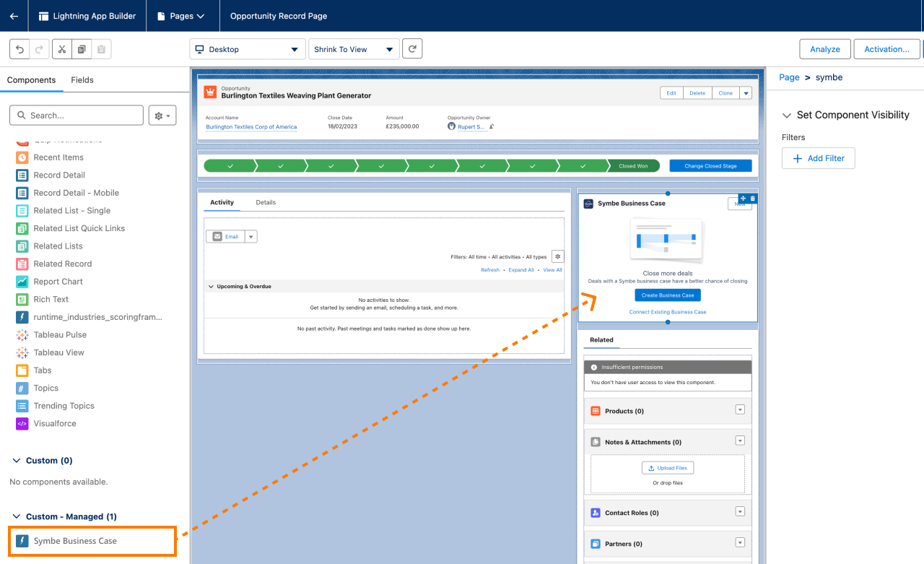924x564 pixels.
Task: Open the Details tab on canvas
Action: (x=266, y=202)
